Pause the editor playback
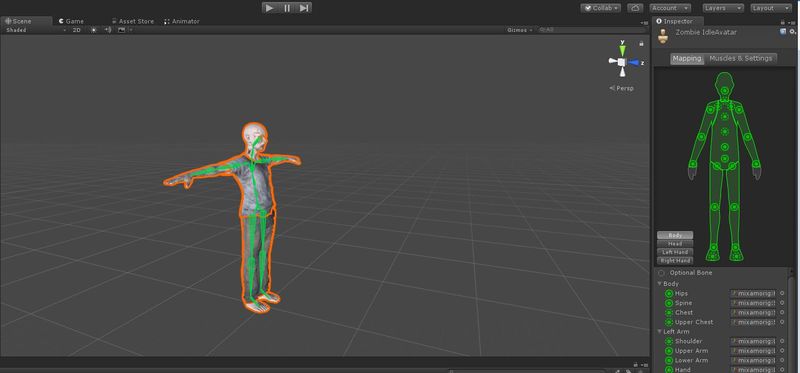This screenshot has width=800, height=373. (x=287, y=8)
